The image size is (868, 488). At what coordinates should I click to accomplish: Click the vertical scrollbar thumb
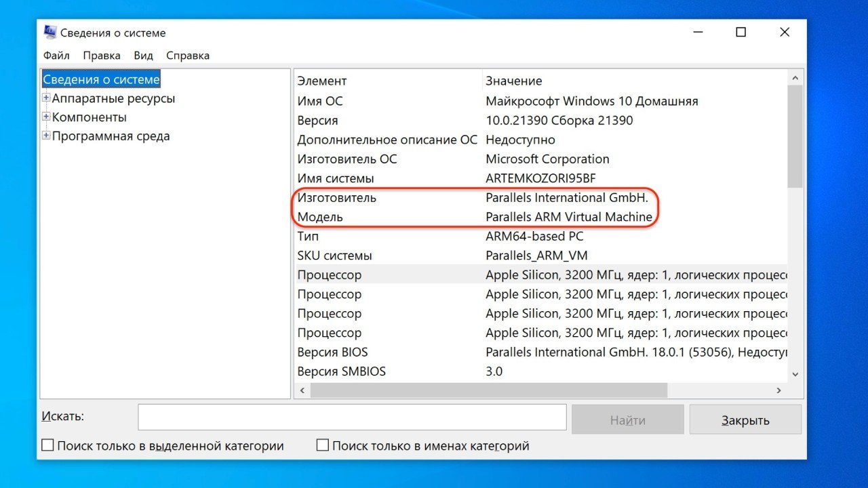click(x=795, y=136)
